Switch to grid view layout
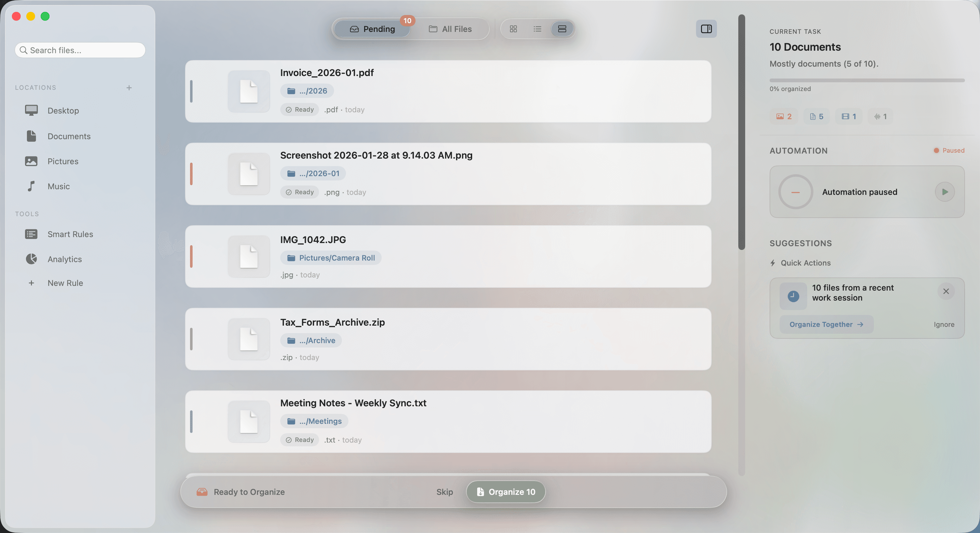This screenshot has width=980, height=533. click(x=513, y=29)
